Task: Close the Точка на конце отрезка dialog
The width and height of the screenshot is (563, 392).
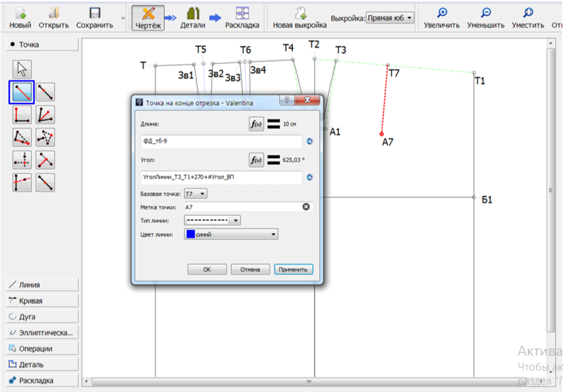Action: pyautogui.click(x=307, y=100)
